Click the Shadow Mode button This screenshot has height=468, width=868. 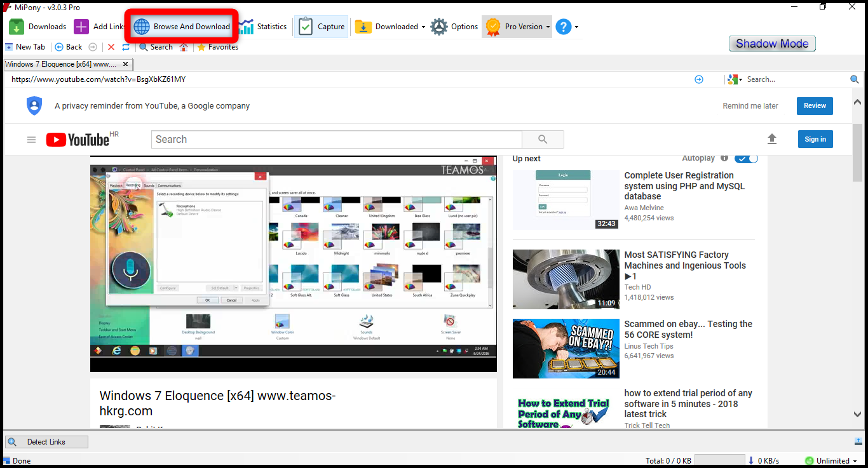[x=772, y=44]
